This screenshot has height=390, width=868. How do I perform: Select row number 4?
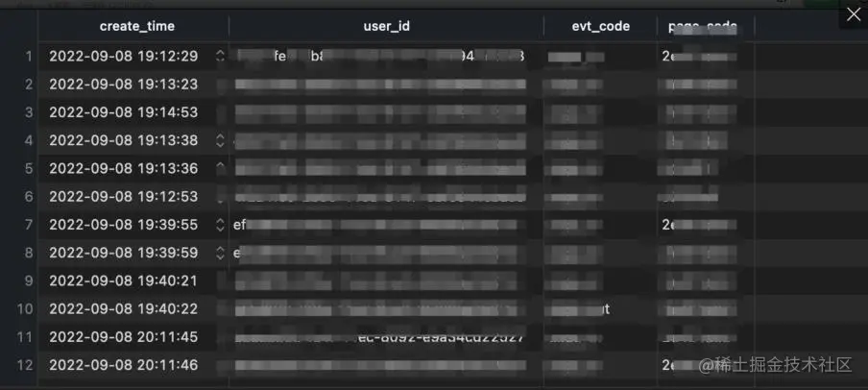(x=29, y=140)
